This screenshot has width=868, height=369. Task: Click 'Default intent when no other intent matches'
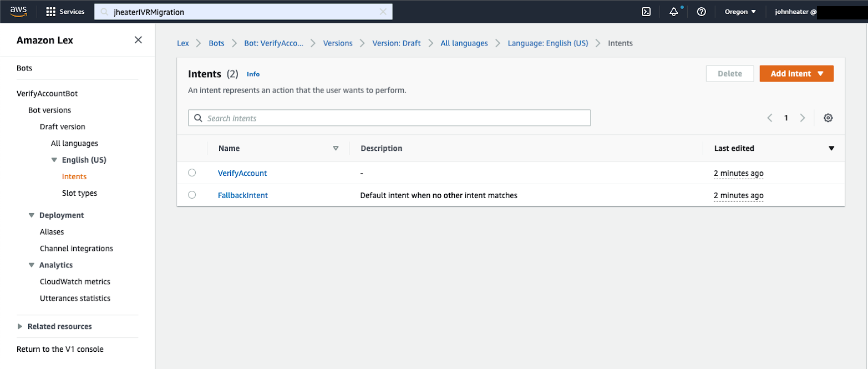click(439, 195)
